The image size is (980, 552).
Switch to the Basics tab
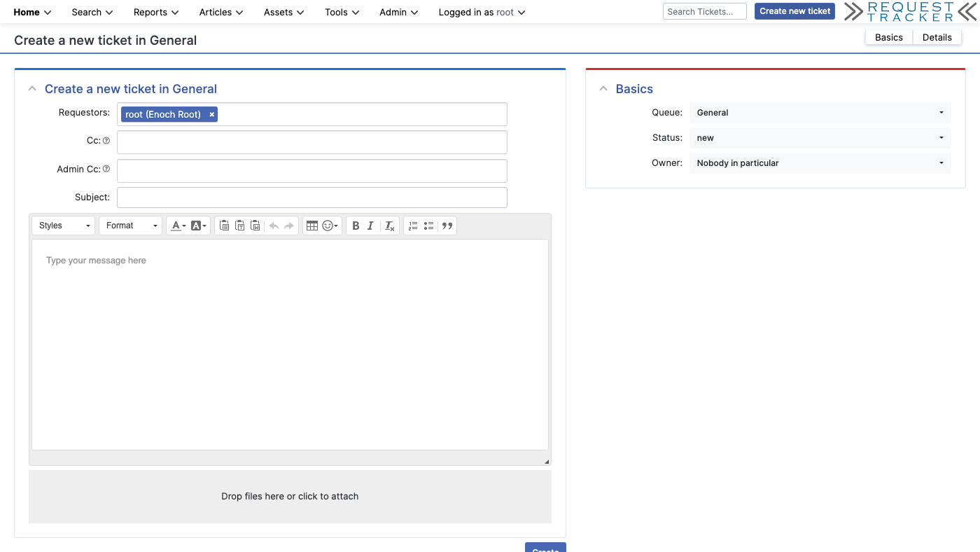[x=889, y=38]
